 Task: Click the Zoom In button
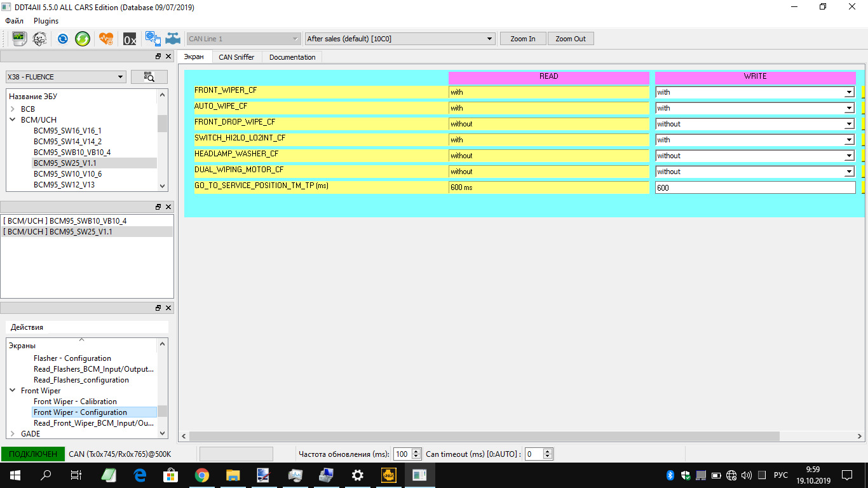click(x=523, y=39)
